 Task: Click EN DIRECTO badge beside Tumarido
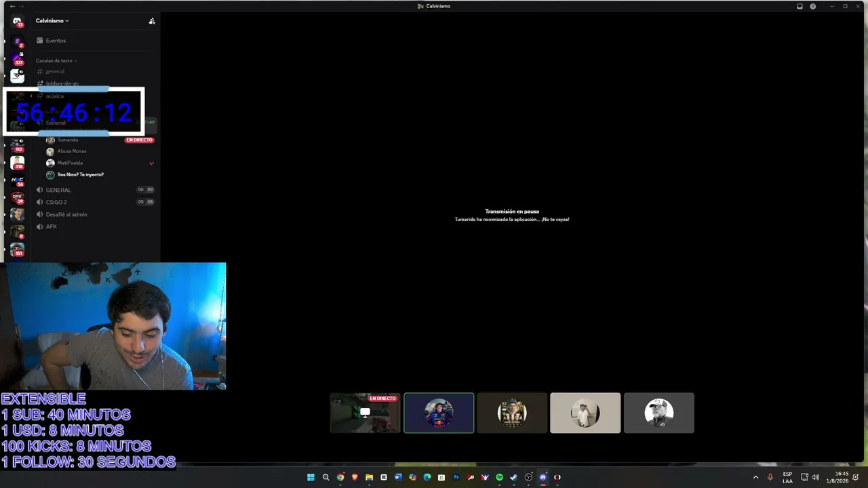tap(140, 140)
